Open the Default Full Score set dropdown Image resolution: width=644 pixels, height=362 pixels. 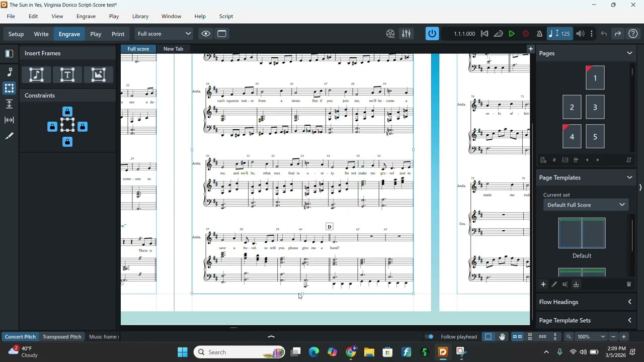pos(585,205)
